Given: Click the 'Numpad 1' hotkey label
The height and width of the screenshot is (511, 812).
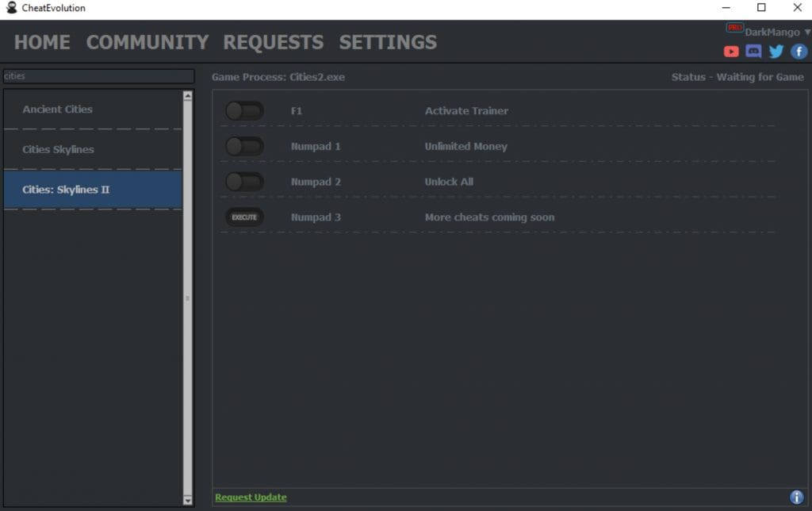Looking at the screenshot, I should tap(316, 147).
